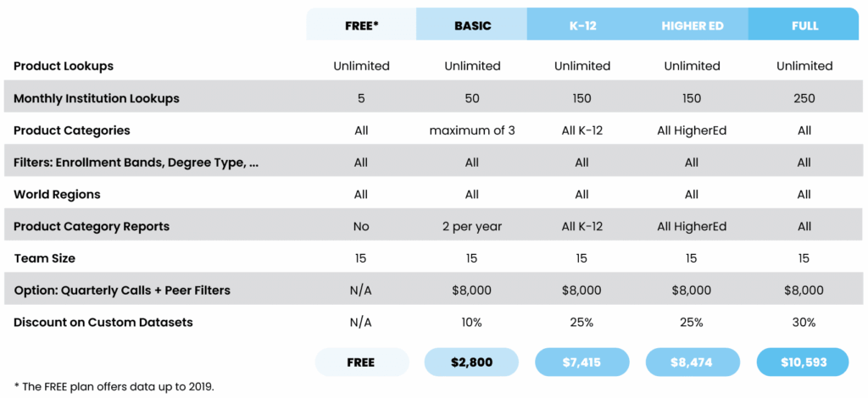Click the Filters: Enrollment Bands row label
The height and width of the screenshot is (398, 868).
pos(136,163)
